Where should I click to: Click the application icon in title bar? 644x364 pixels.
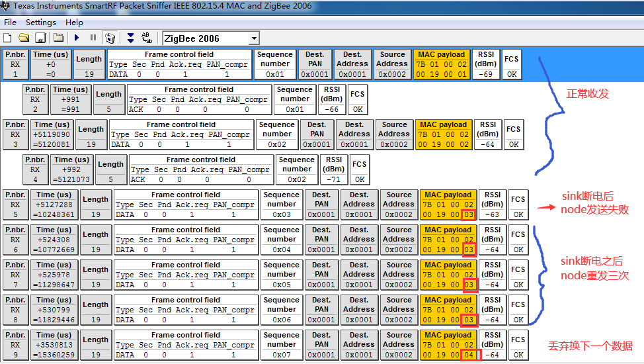click(5, 6)
